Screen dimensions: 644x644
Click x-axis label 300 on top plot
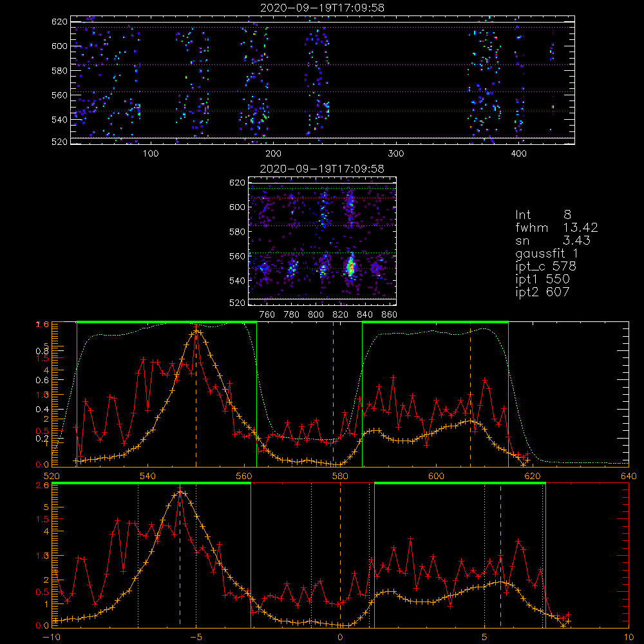(x=396, y=154)
